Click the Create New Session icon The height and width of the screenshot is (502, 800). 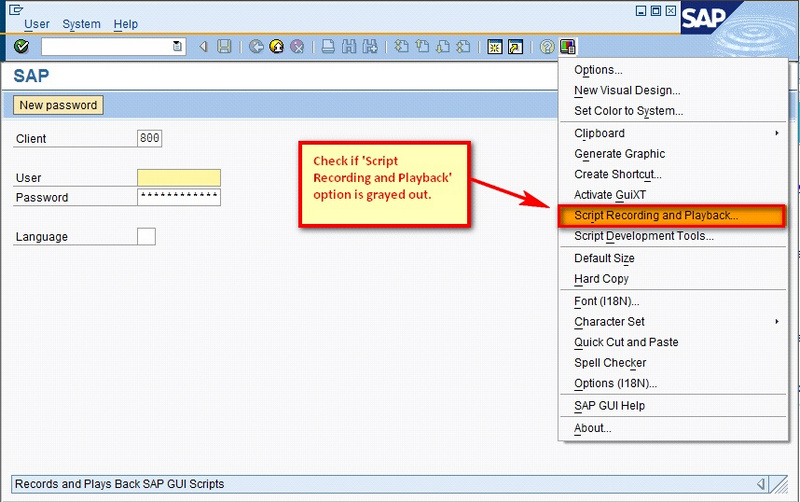494,47
